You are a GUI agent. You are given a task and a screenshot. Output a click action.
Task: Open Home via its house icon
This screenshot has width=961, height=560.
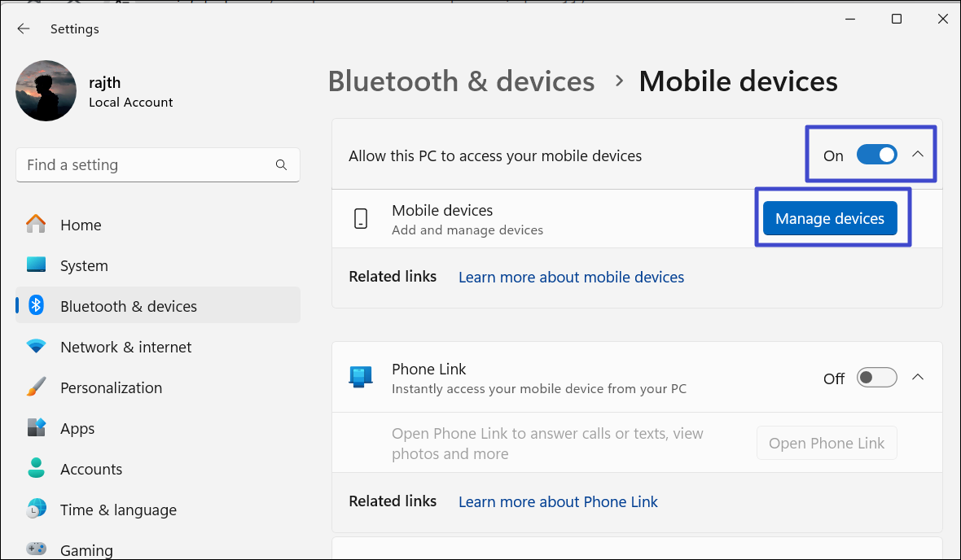(x=36, y=225)
